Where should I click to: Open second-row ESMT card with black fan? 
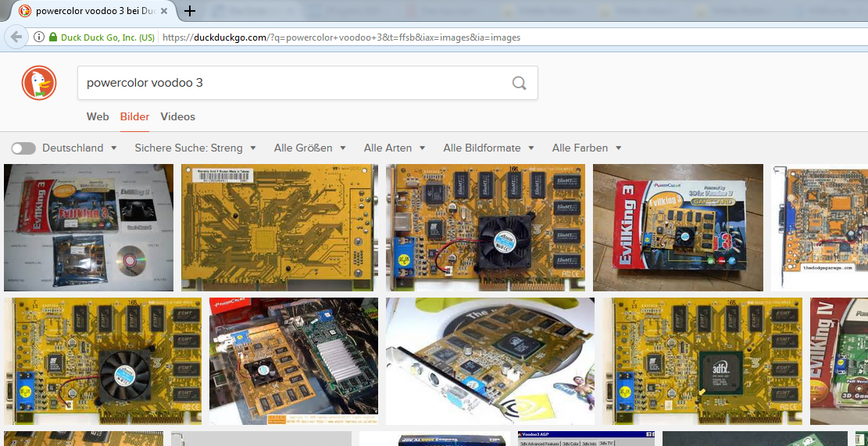pos(102,362)
